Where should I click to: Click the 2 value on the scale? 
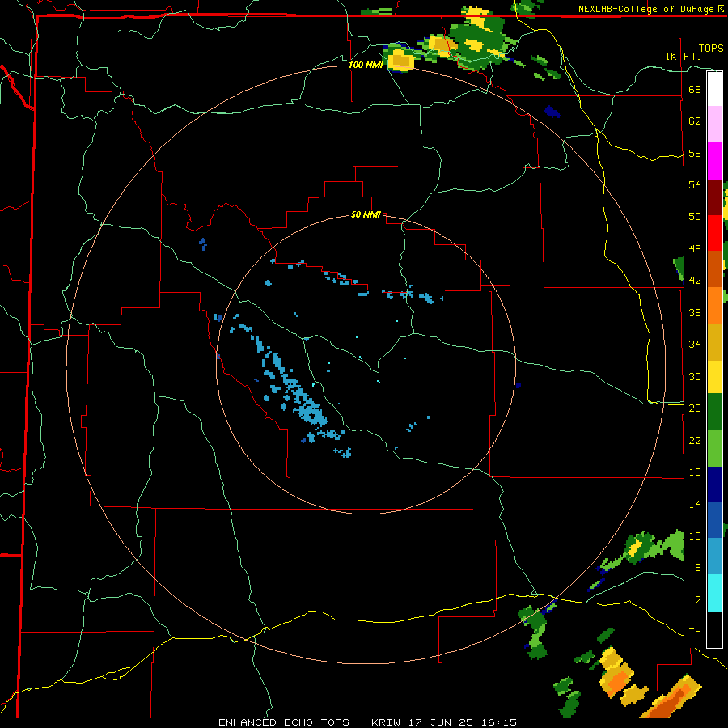pyautogui.click(x=698, y=599)
